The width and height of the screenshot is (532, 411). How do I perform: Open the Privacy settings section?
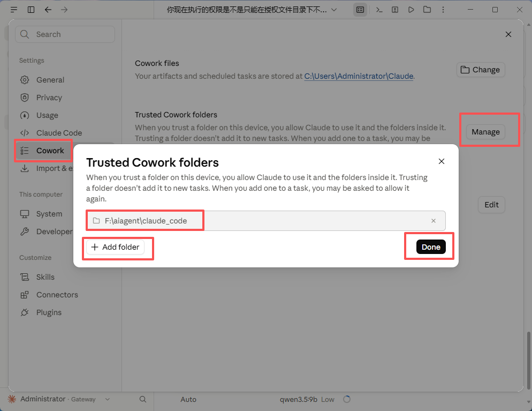[49, 98]
